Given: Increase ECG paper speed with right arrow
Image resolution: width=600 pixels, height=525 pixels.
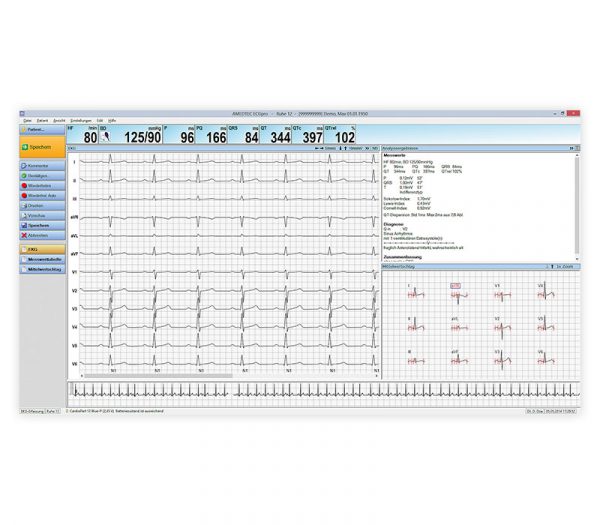Looking at the screenshot, I should click(322, 148).
